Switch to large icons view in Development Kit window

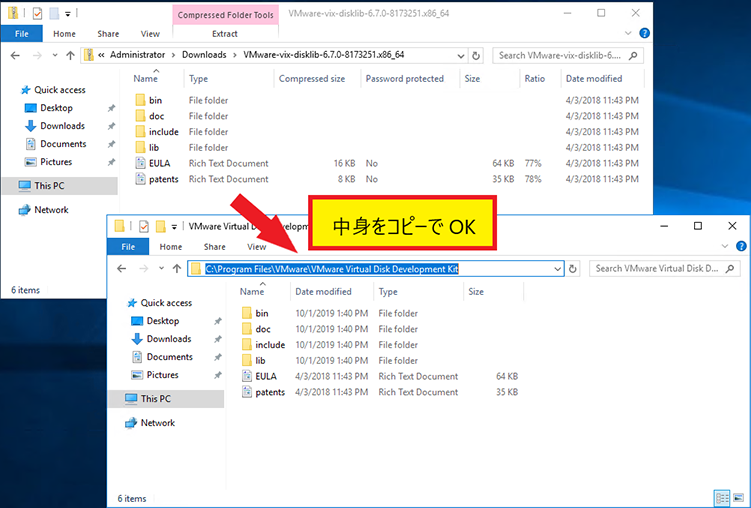[739, 497]
